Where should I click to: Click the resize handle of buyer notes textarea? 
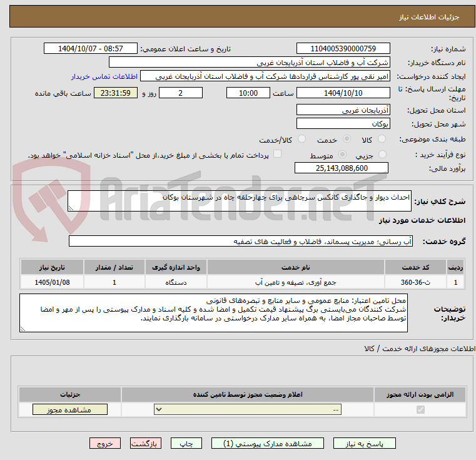pos(23,329)
